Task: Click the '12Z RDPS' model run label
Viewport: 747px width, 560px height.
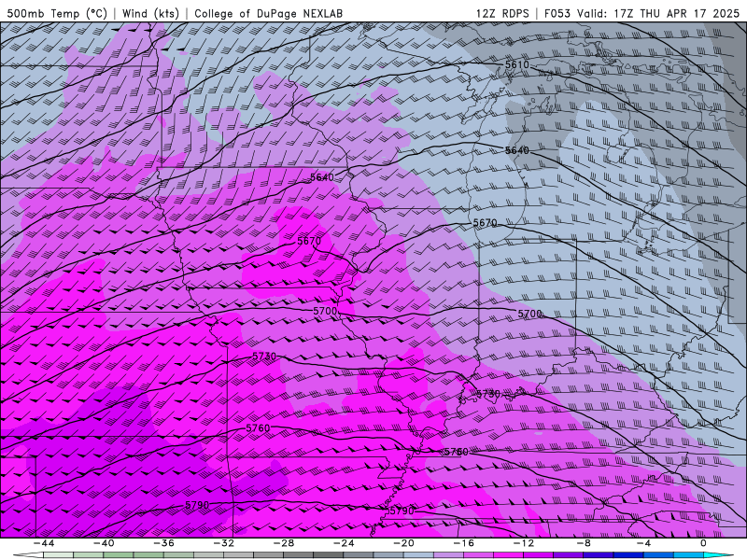Action: [502, 13]
